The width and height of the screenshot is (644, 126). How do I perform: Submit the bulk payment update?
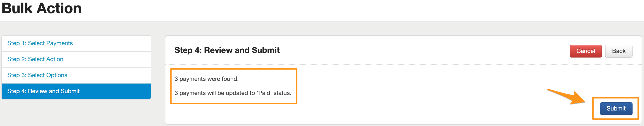click(x=616, y=109)
